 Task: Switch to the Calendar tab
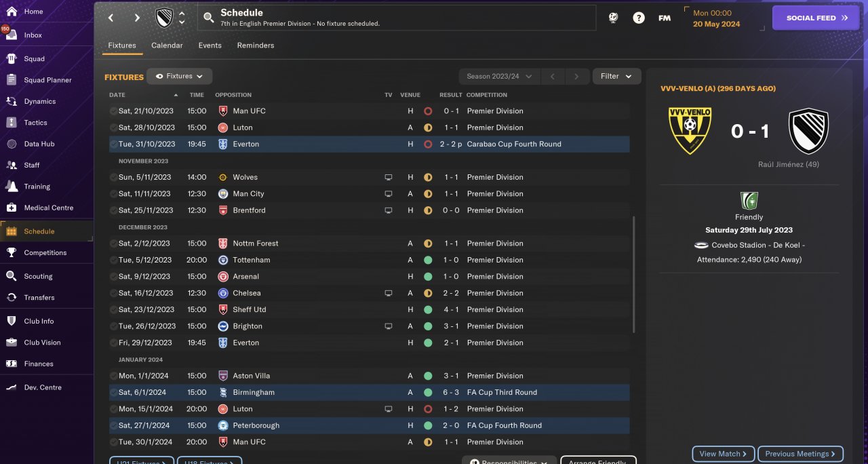pyautogui.click(x=167, y=45)
